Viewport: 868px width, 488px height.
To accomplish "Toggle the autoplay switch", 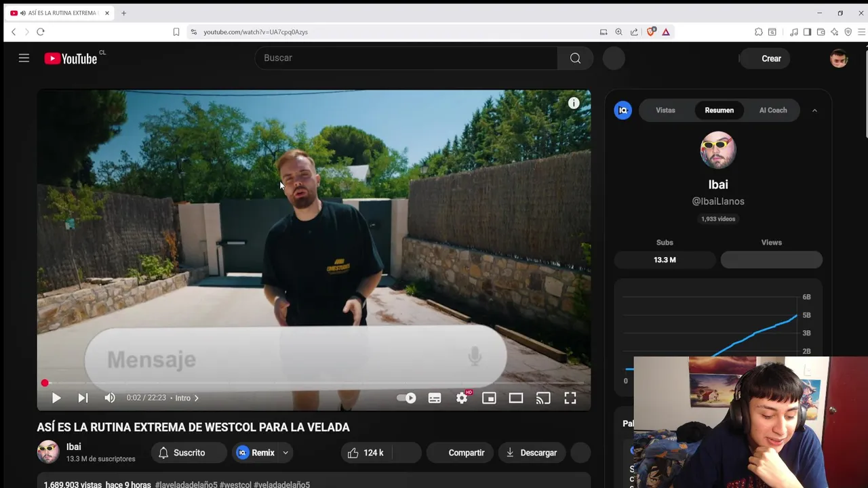I will point(407,398).
